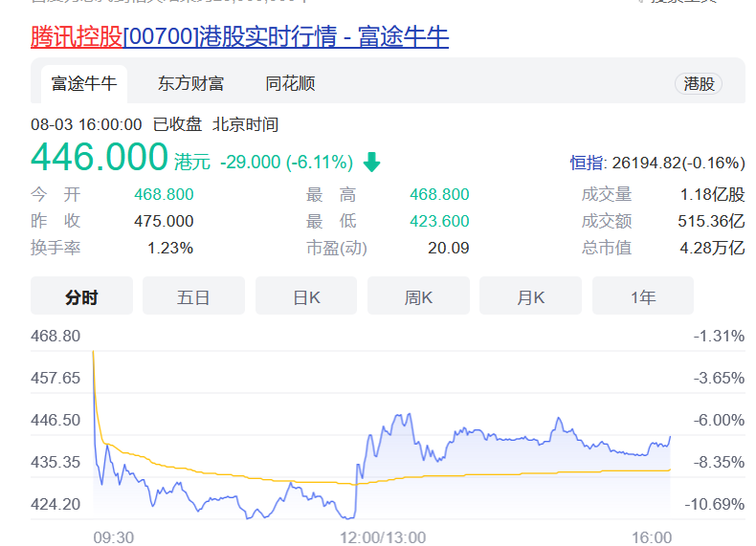
Task: Click the 16:00 time axis marker
Action: click(x=652, y=536)
